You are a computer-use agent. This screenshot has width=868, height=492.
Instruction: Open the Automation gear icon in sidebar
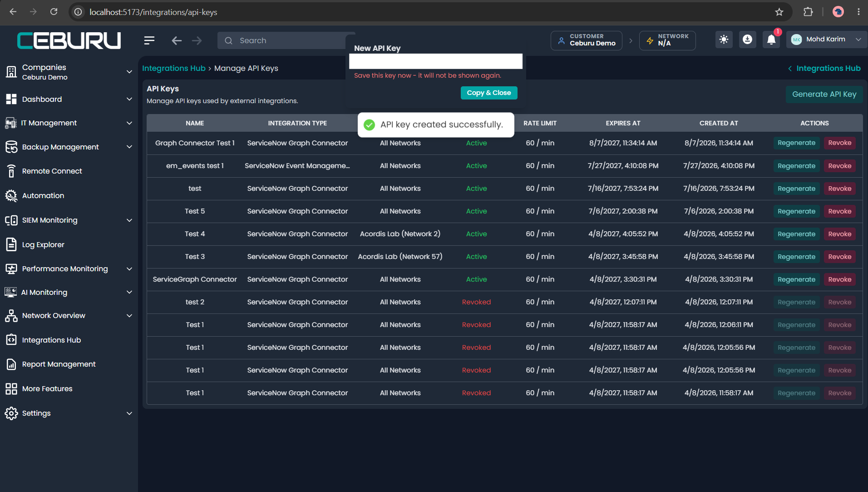[11, 196]
